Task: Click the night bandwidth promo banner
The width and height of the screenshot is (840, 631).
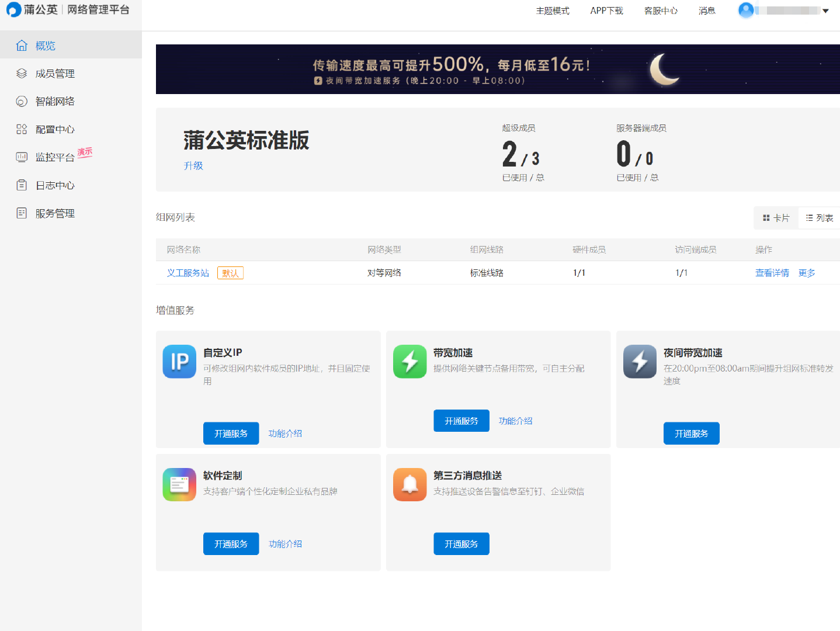Action: 498,69
